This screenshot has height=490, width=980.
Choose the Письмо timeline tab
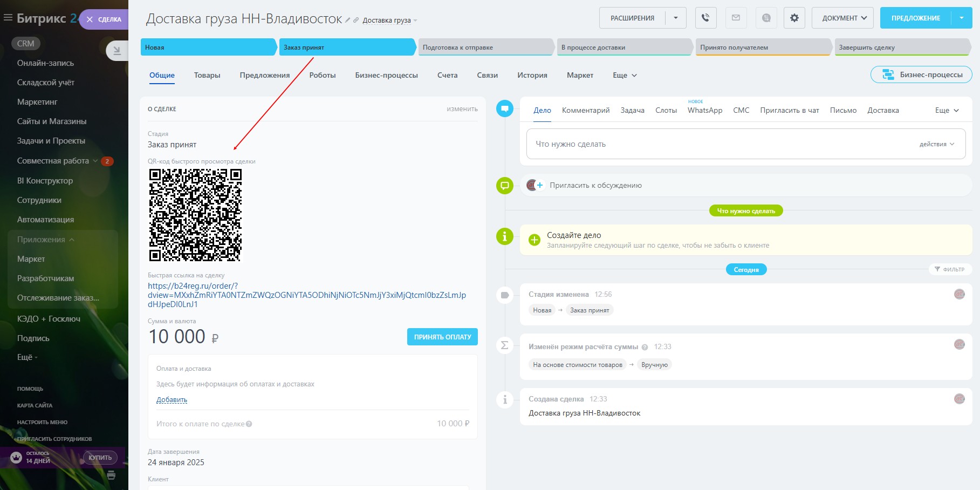(843, 110)
